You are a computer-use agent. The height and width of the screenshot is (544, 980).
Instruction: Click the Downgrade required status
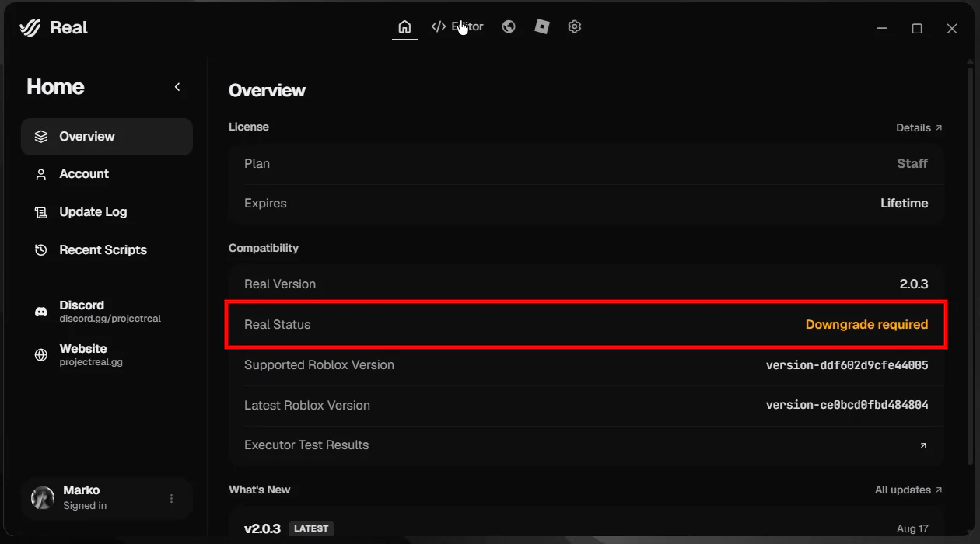coord(866,325)
